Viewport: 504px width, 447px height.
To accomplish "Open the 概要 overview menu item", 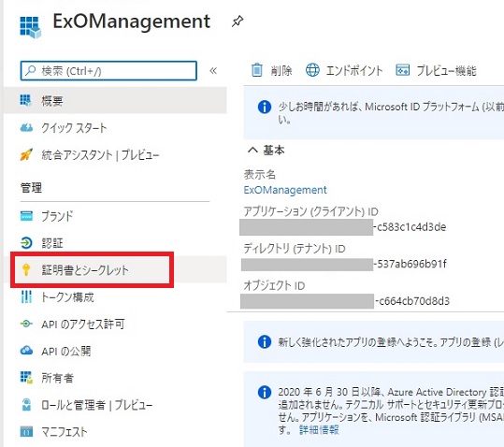I will [115, 101].
